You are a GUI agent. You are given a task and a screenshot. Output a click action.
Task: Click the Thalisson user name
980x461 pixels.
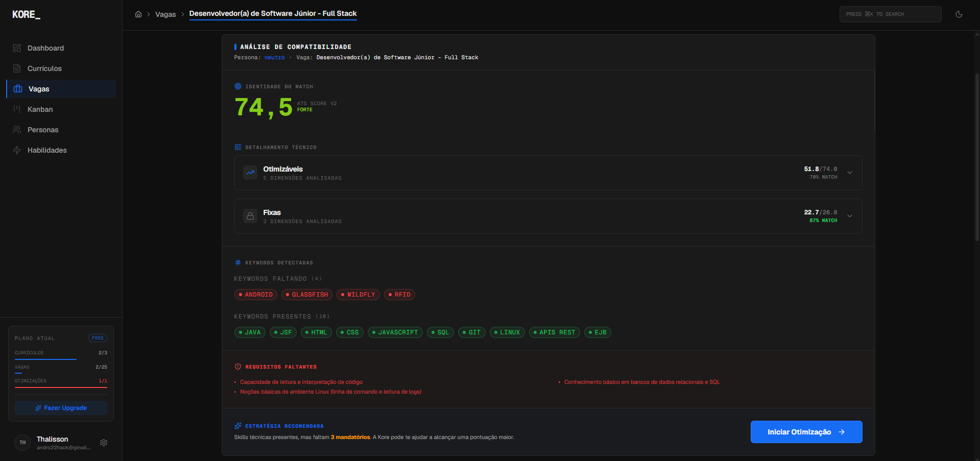coord(52,439)
